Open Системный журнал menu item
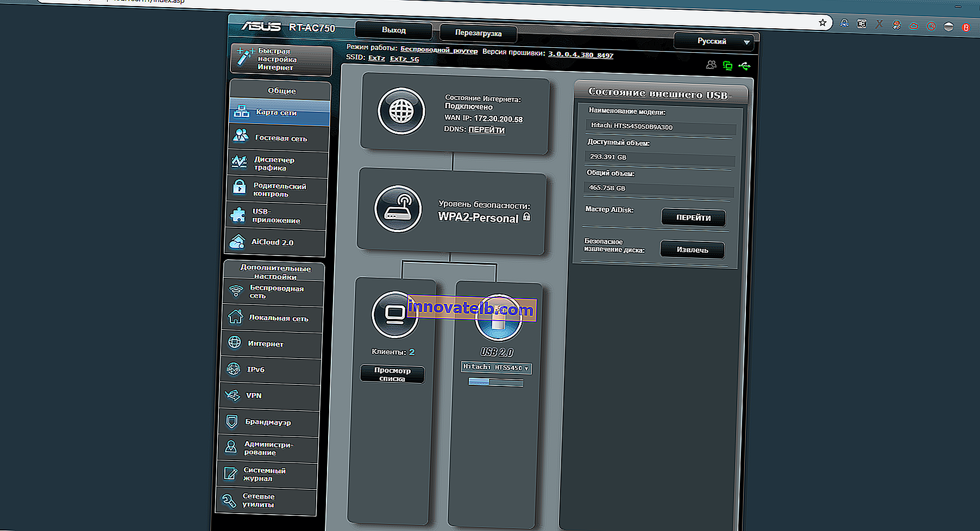Viewport: 980px width, 531px height. point(267,474)
